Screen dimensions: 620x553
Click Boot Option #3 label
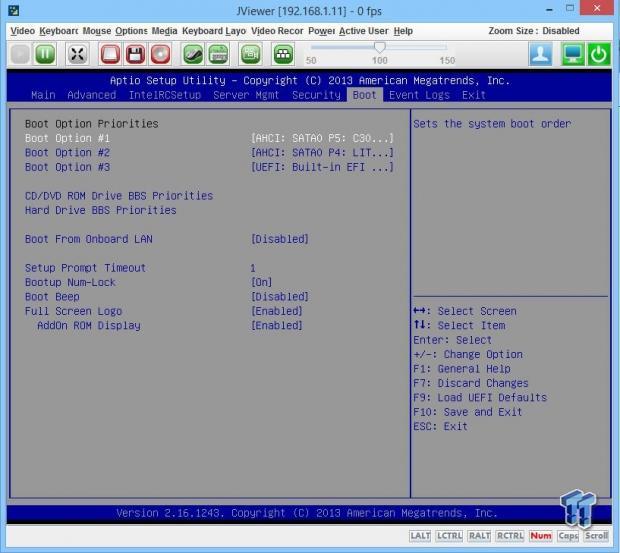click(67, 167)
